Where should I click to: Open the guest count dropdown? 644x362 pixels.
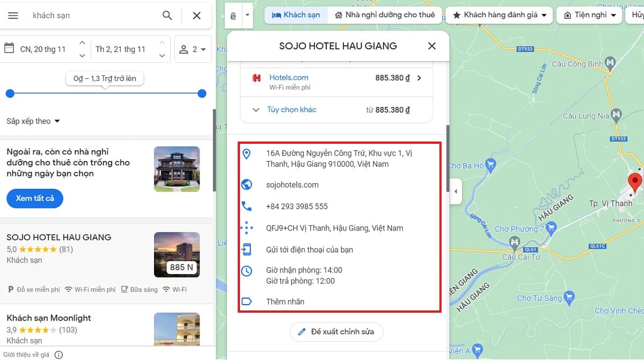[193, 49]
